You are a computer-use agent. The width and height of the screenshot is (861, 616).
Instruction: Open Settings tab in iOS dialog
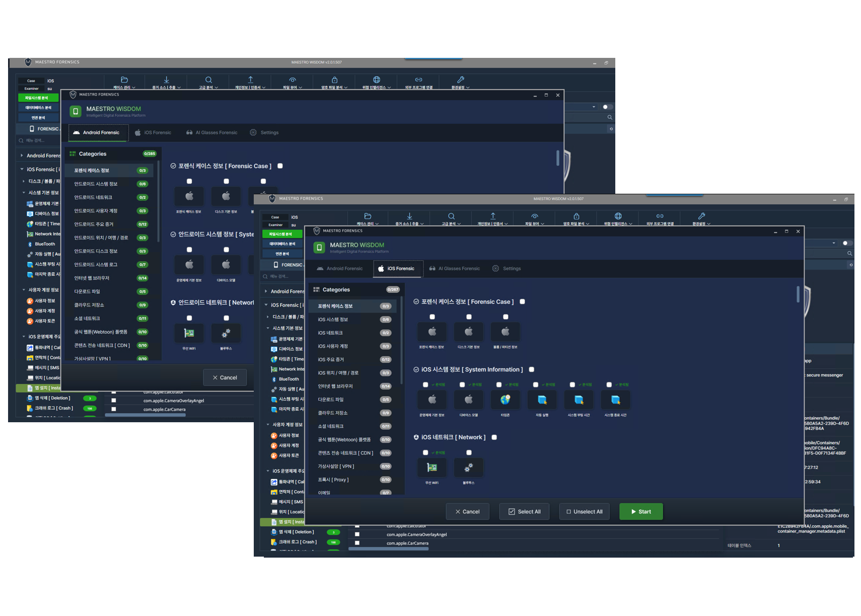click(507, 269)
